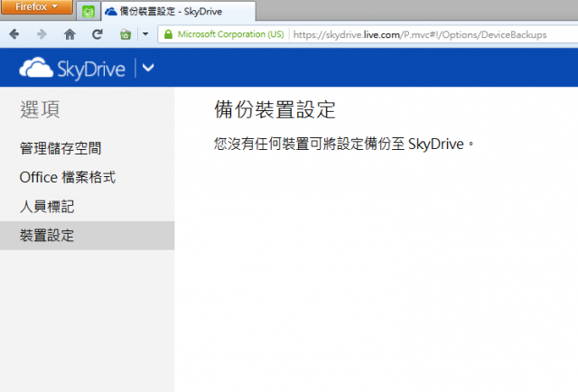Viewport: 578px width, 392px height.
Task: Open 管理儲存空間 in the options sidebar
Action: click(x=61, y=148)
